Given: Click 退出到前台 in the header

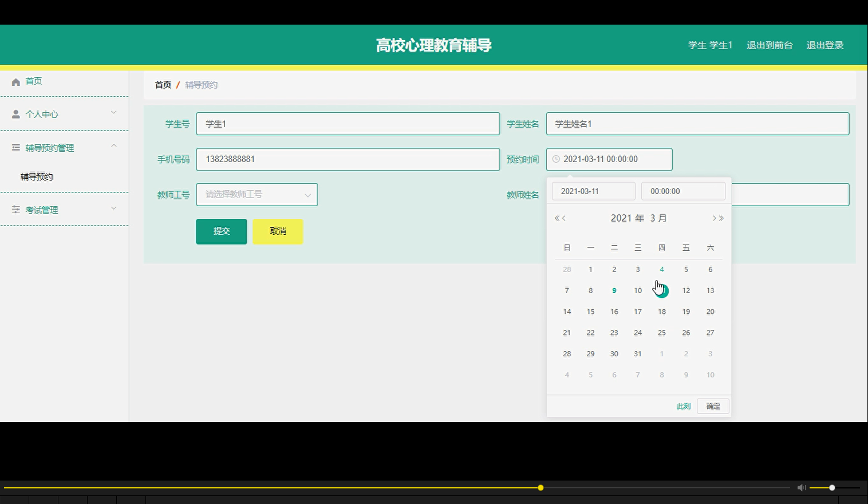Looking at the screenshot, I should click(770, 45).
